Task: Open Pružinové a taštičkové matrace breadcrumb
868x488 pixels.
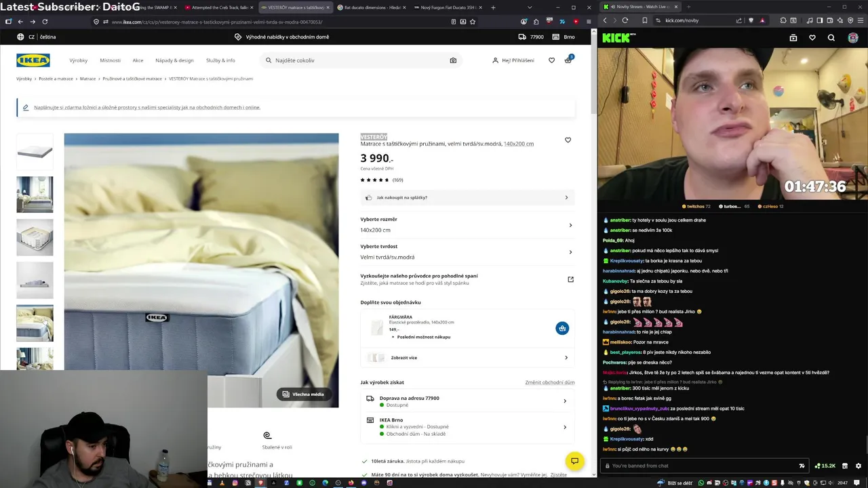Action: click(132, 79)
